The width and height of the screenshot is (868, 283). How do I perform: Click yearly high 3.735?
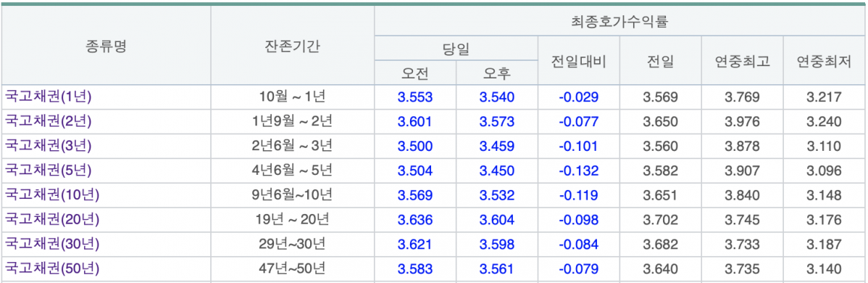(x=743, y=270)
